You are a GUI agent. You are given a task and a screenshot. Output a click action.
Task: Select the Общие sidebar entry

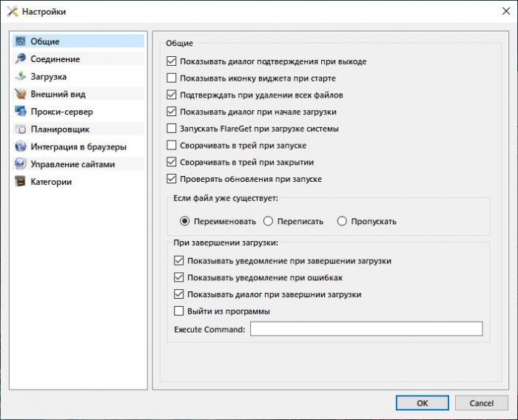click(78, 41)
